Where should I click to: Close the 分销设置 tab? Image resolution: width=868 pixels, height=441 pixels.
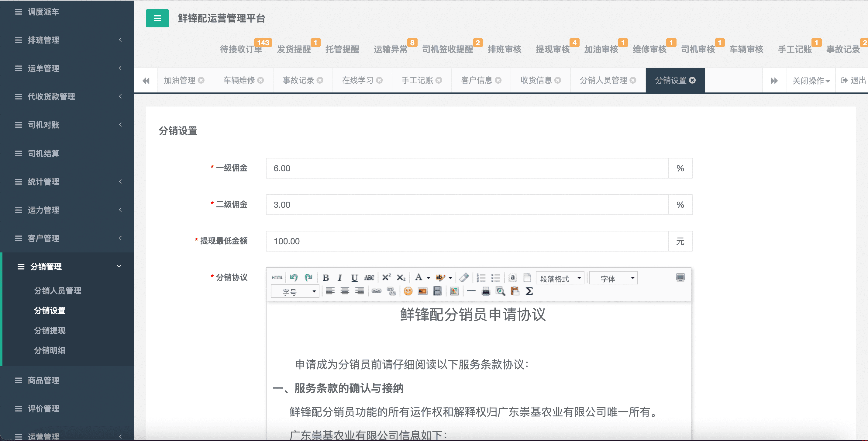(692, 80)
